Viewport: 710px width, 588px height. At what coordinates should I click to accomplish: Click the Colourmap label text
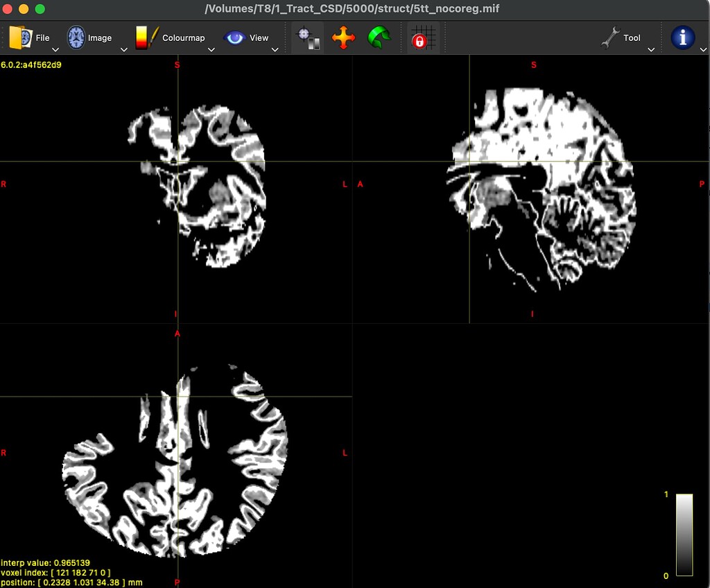182,37
